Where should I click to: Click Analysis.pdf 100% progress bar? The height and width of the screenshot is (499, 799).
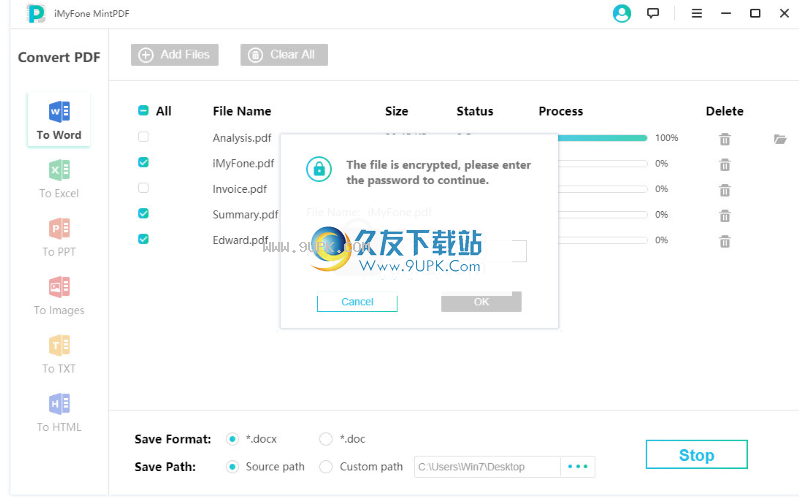coord(603,138)
